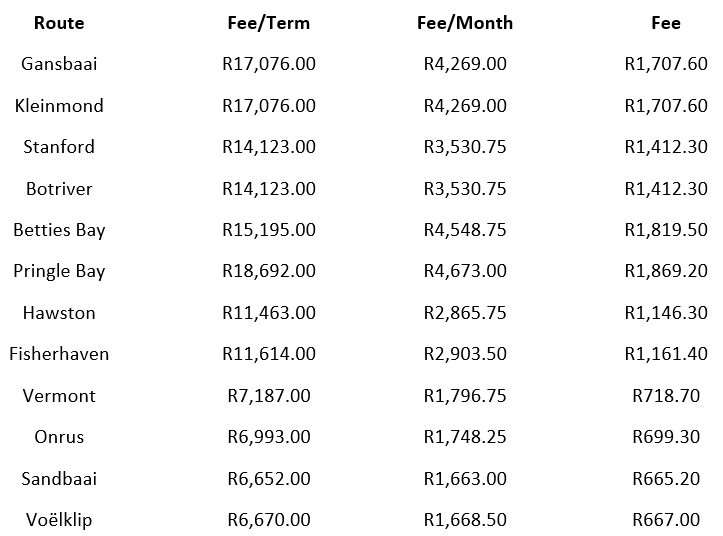
Task: Select the Botriver route cell
Action: coord(59,188)
